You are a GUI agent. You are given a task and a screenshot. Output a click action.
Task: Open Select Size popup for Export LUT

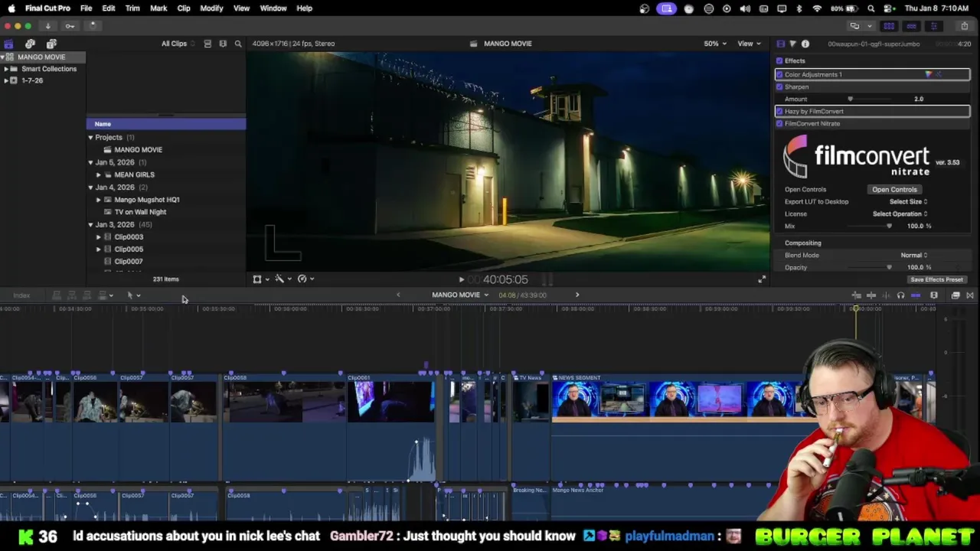coord(908,201)
